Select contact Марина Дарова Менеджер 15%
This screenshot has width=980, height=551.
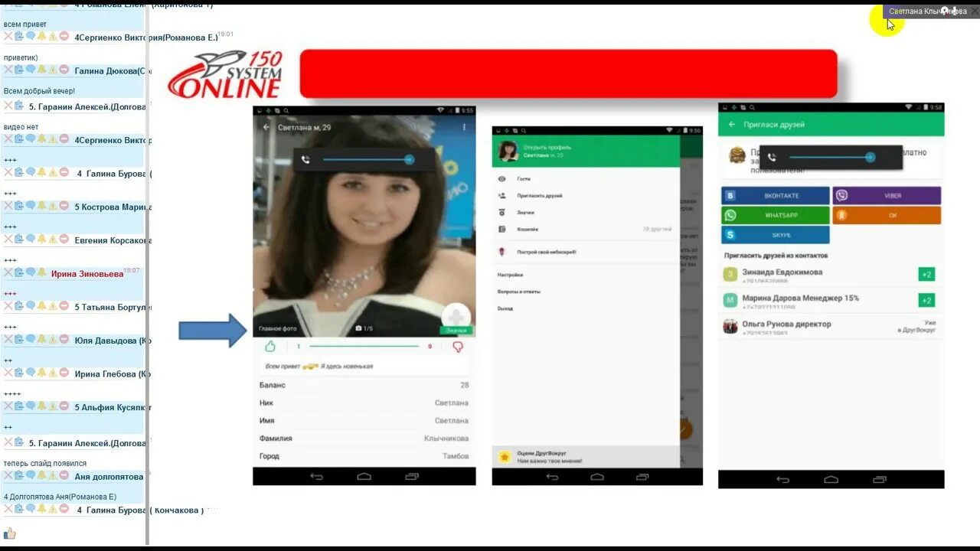point(831,301)
